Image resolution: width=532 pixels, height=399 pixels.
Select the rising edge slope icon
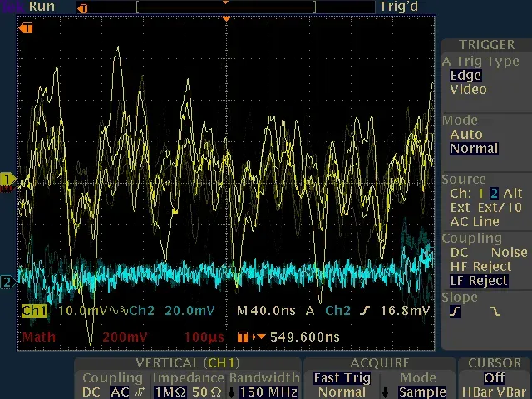[455, 312]
